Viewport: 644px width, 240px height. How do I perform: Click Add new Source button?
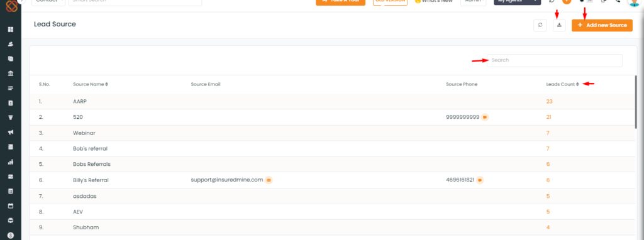tap(602, 25)
